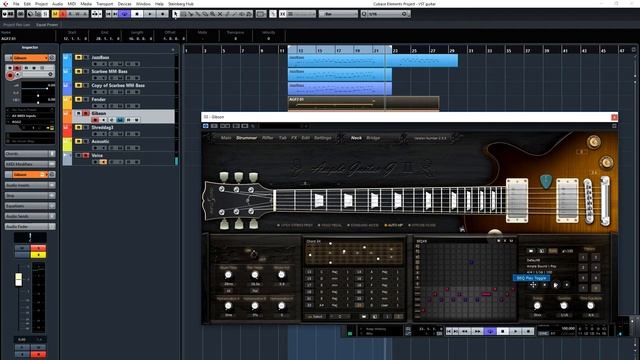Click Stop in the bottom transport panel
Screen dimensions: 640x360
pos(503,331)
